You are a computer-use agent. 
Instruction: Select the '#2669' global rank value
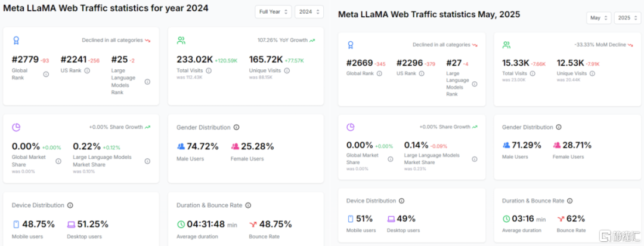(360, 63)
